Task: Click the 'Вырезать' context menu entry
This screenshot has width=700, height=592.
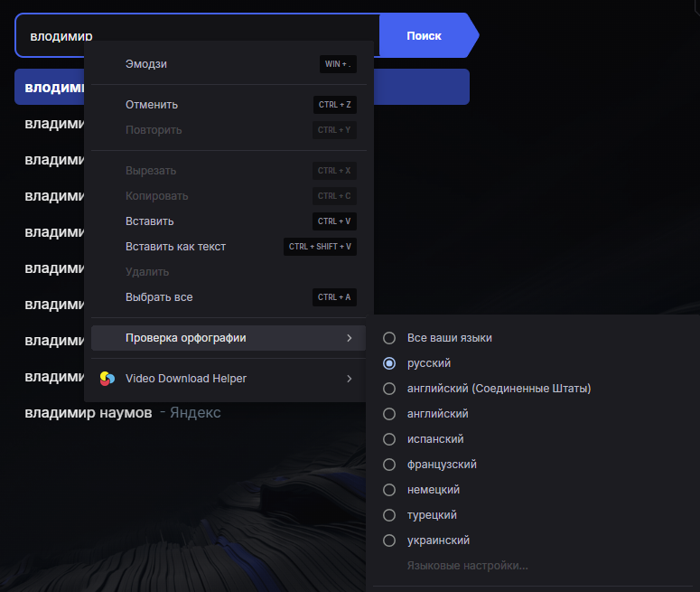Action: pos(229,171)
